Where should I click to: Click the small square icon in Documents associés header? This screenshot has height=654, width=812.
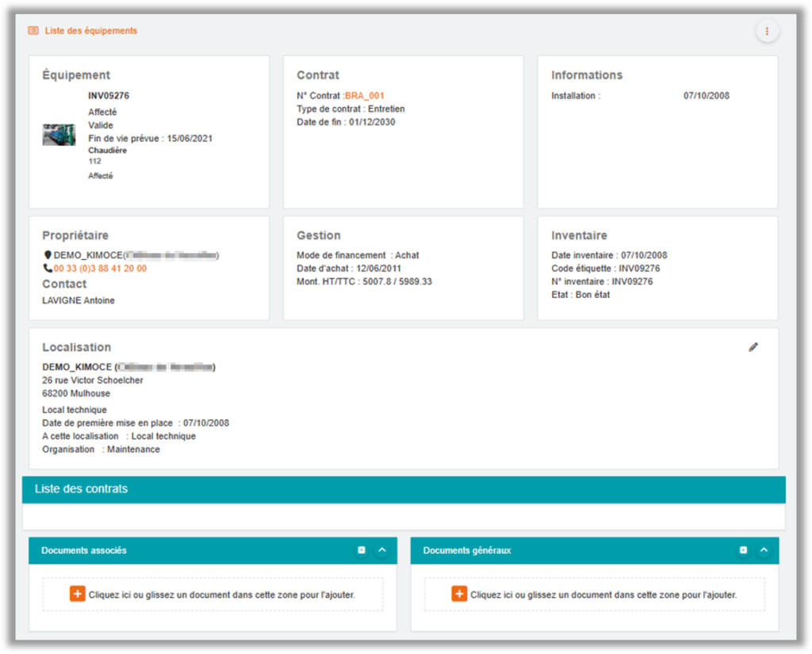tap(362, 550)
